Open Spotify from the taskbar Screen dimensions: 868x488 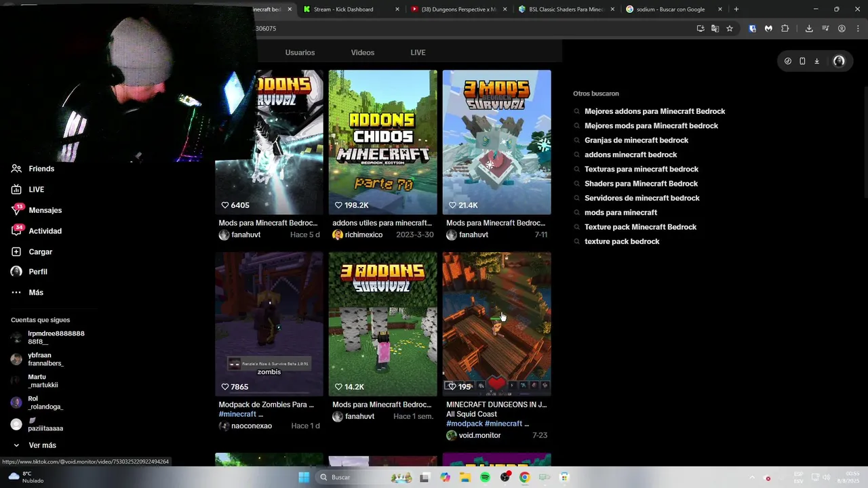[485, 477]
